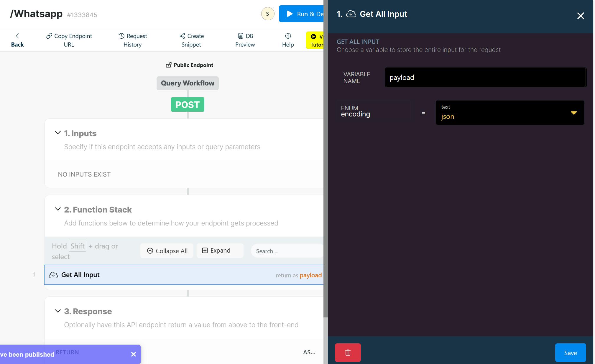The height and width of the screenshot is (364, 595).
Task: Save the Get All Input settings
Action: tap(570, 353)
